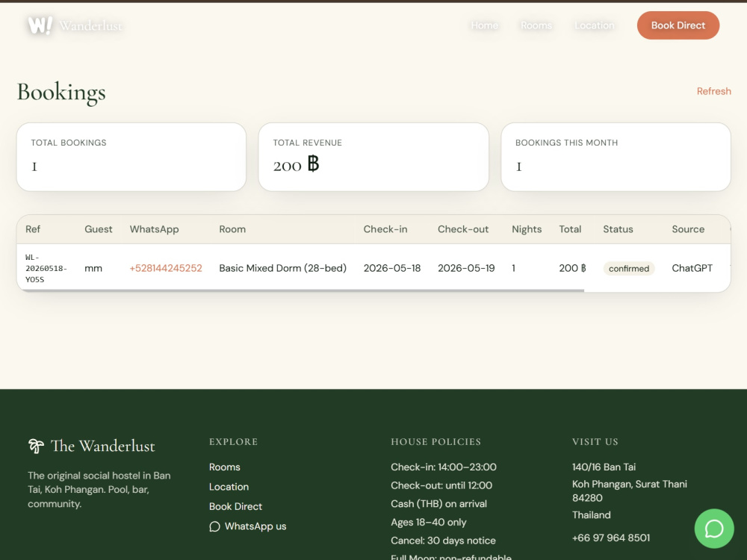The image size is (747, 560).
Task: Click the ChatGPT source cell
Action: click(x=692, y=268)
